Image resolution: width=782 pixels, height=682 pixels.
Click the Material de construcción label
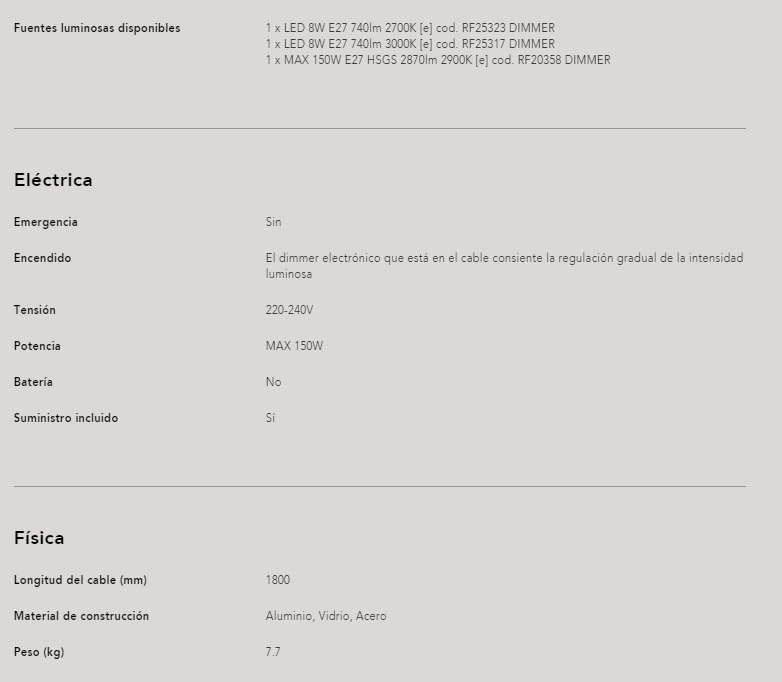(x=81, y=616)
